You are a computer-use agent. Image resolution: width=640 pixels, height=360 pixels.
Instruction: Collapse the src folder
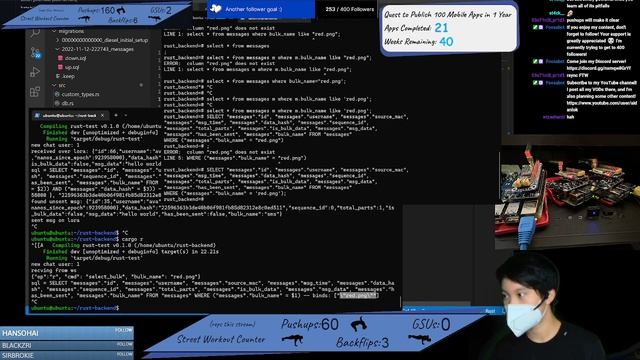tap(54, 85)
